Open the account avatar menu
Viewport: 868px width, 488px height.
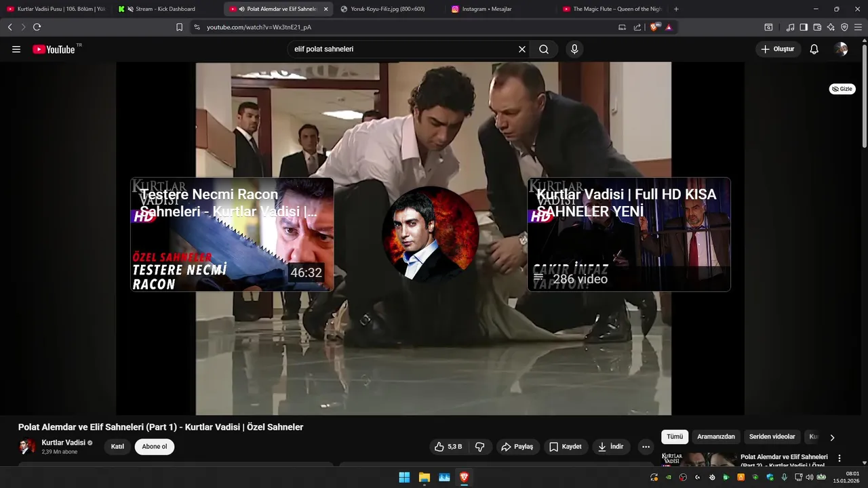point(842,49)
